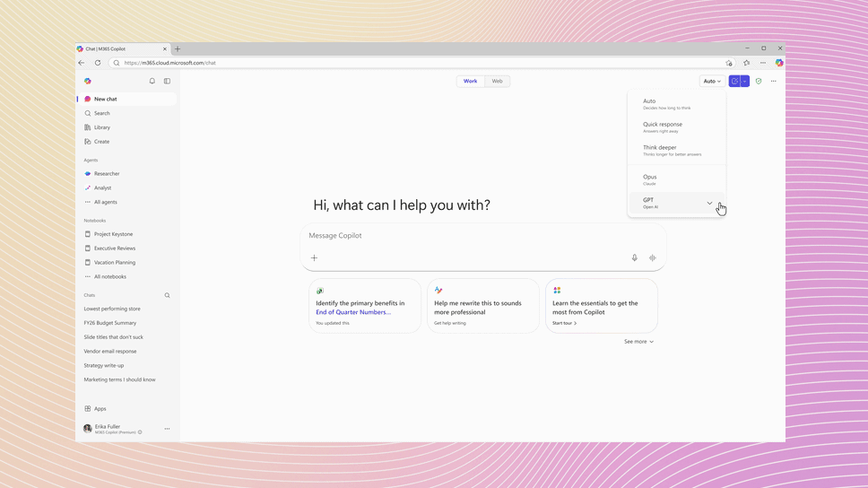Reload the page with the refresh icon
Viewport: 868px width, 488px height.
98,63
